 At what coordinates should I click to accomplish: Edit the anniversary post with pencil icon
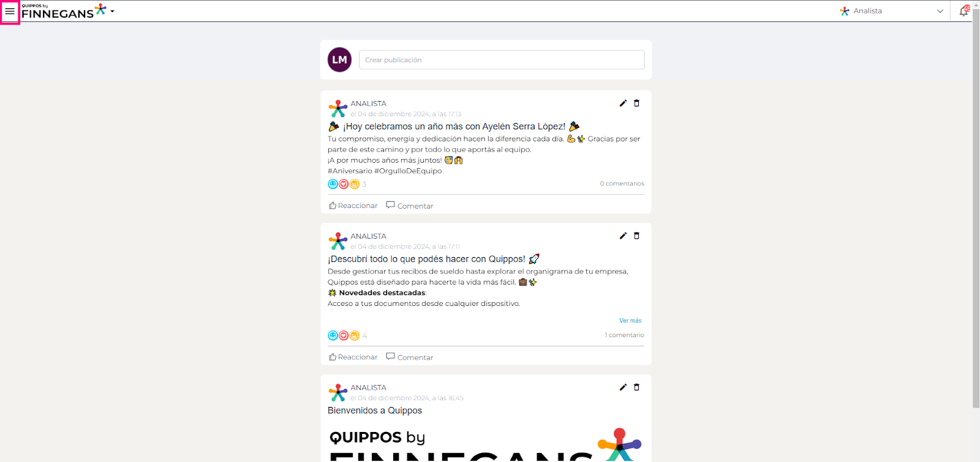point(623,103)
